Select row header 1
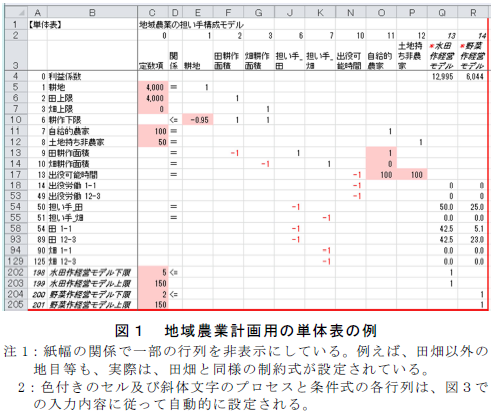 16,24
